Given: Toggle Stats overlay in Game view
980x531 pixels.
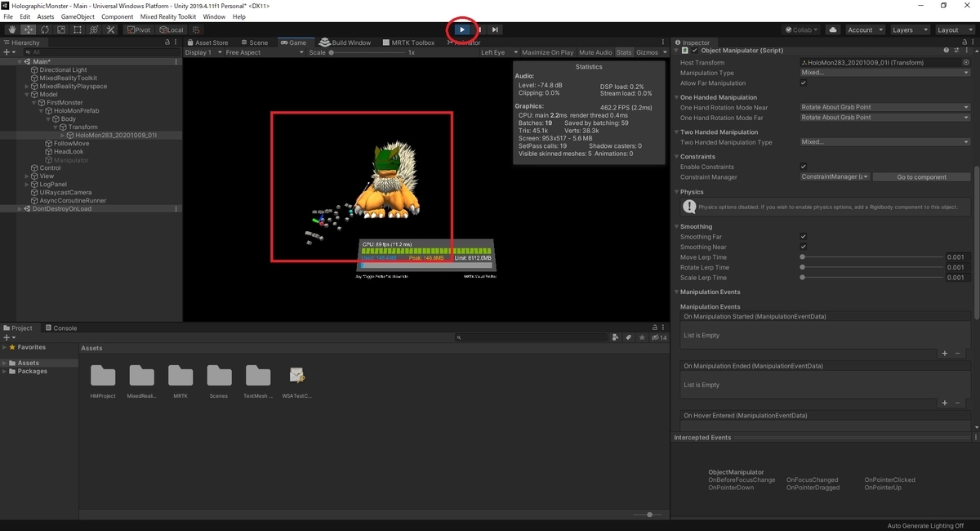Looking at the screenshot, I should (x=624, y=52).
